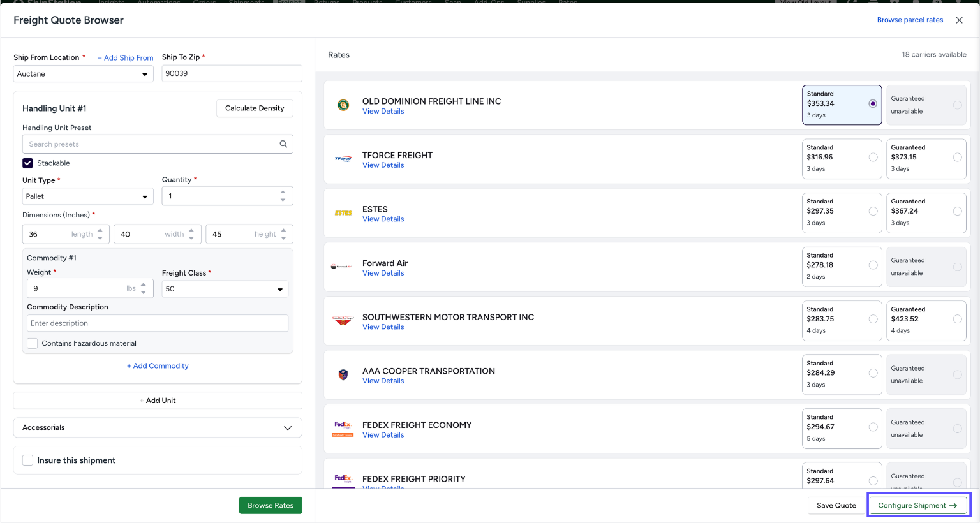View Details for Old Dominion Freight Line
This screenshot has width=980, height=523.
pyautogui.click(x=383, y=112)
